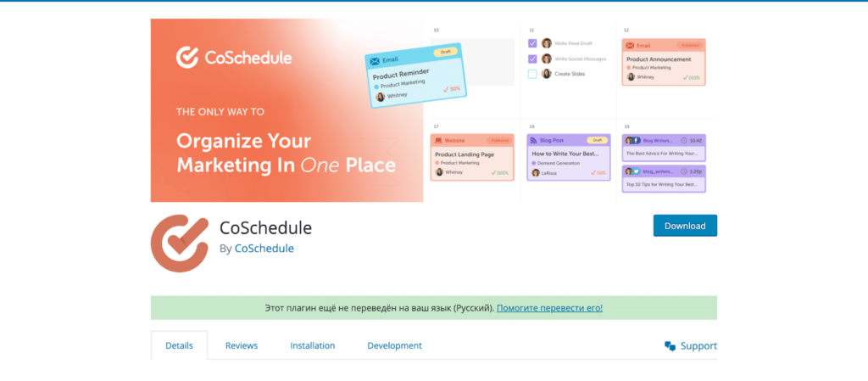Image resolution: width=868 pixels, height=381 pixels.
Task: Toggle the Write Final Draft checkbox
Action: pos(532,43)
